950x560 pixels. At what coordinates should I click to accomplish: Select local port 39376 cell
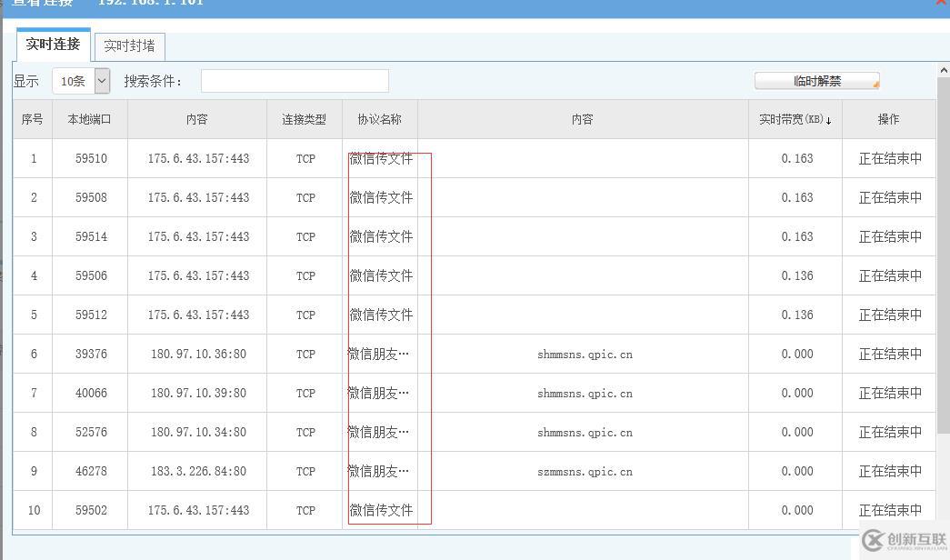tap(91, 354)
